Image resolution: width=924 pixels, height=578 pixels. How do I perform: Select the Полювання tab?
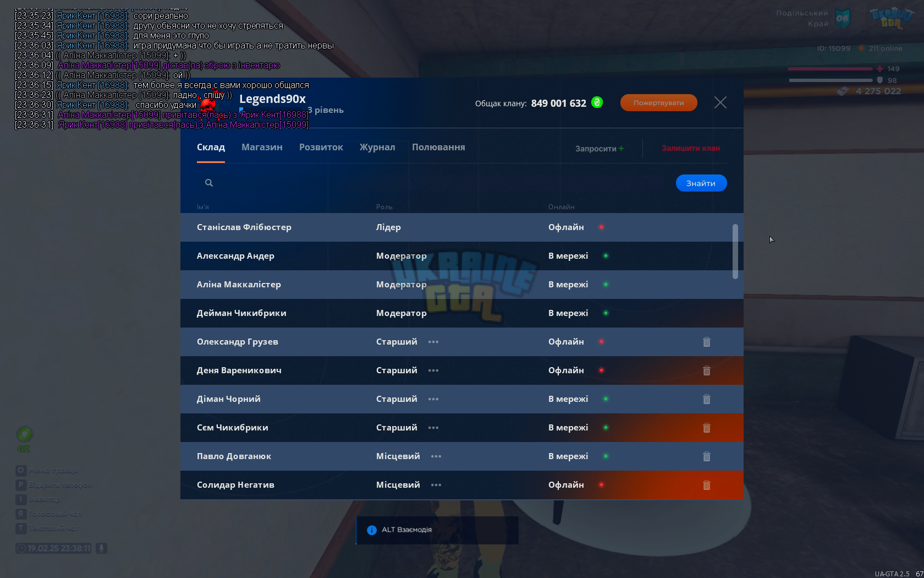click(x=438, y=147)
